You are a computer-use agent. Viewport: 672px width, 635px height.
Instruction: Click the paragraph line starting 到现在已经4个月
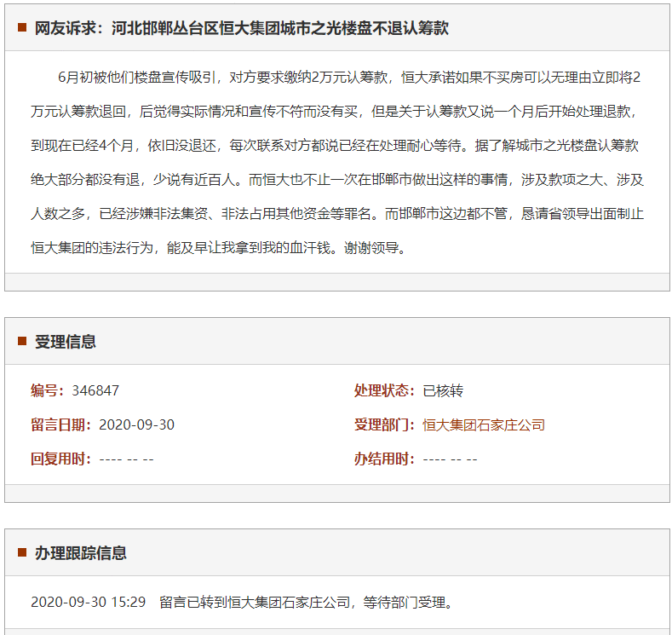coord(334,146)
